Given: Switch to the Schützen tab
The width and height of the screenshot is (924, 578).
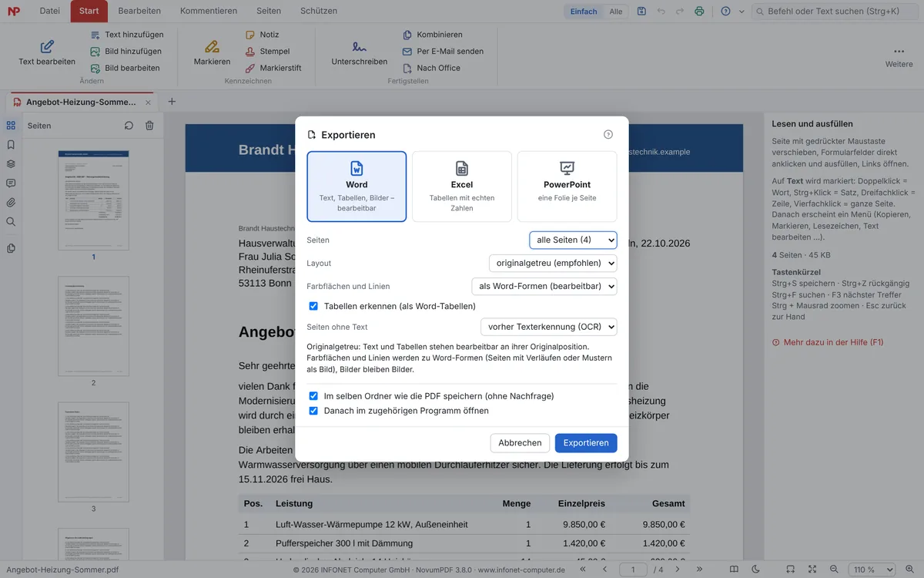Looking at the screenshot, I should pyautogui.click(x=319, y=11).
